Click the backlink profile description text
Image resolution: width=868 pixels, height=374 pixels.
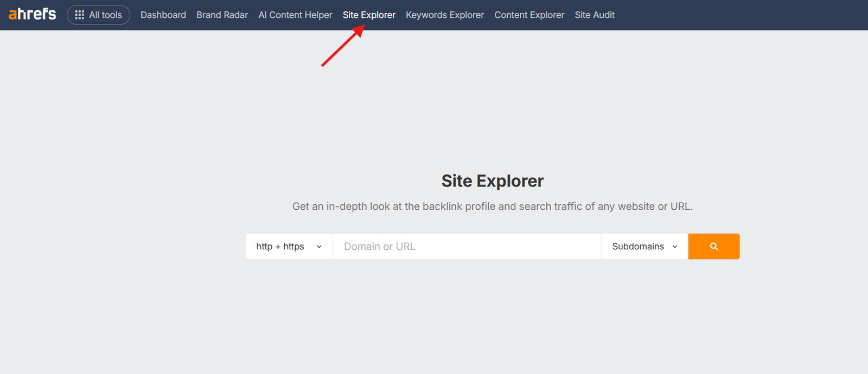[493, 207]
